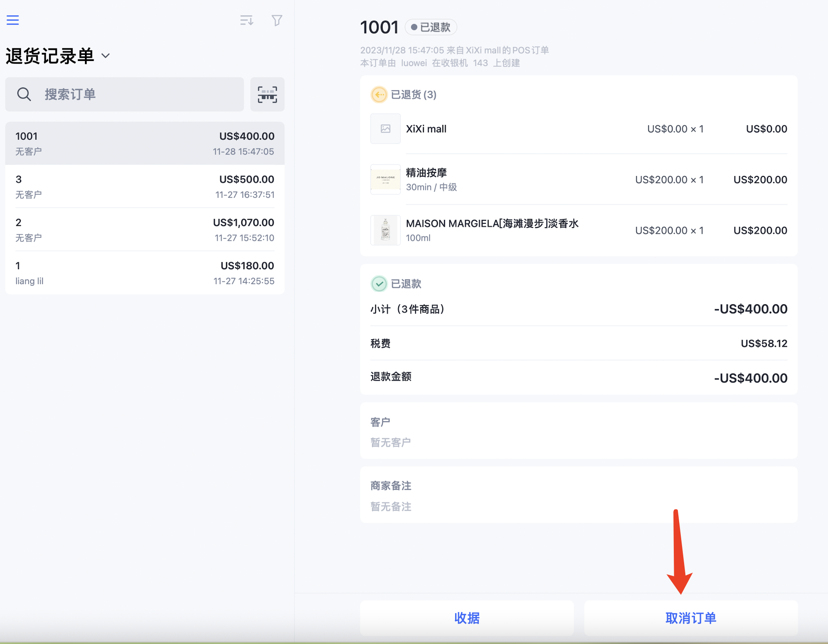Select order 1001 in the list
The image size is (828, 644).
[x=145, y=143]
